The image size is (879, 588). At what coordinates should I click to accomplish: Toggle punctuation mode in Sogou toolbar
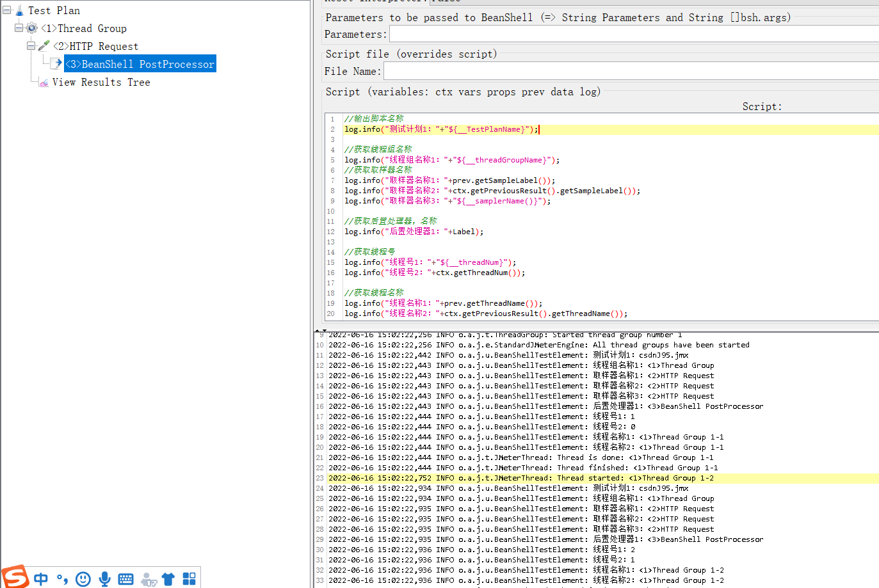62,579
